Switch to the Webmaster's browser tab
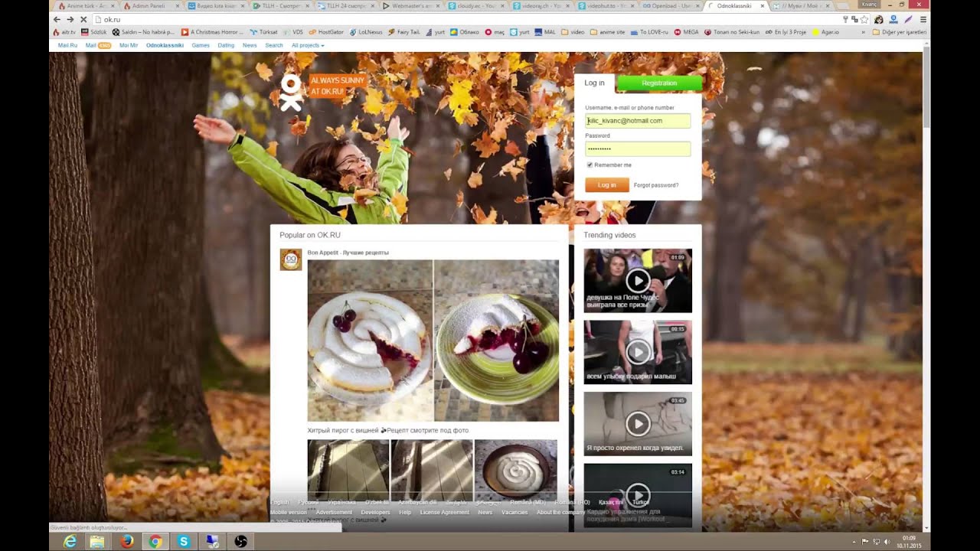Image resolution: width=980 pixels, height=551 pixels. (x=411, y=5)
